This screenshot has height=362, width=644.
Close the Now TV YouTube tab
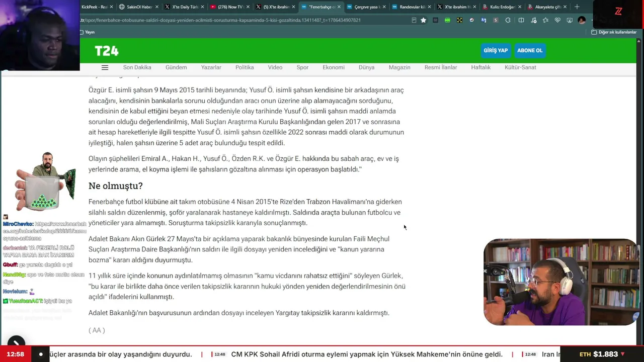(x=248, y=7)
